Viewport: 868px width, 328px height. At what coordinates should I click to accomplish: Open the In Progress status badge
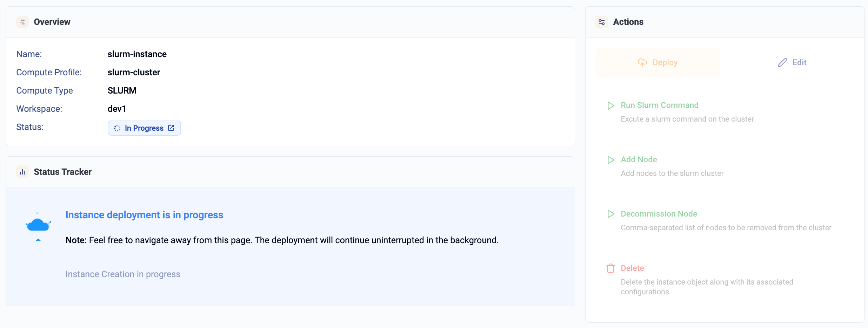pyautogui.click(x=144, y=128)
